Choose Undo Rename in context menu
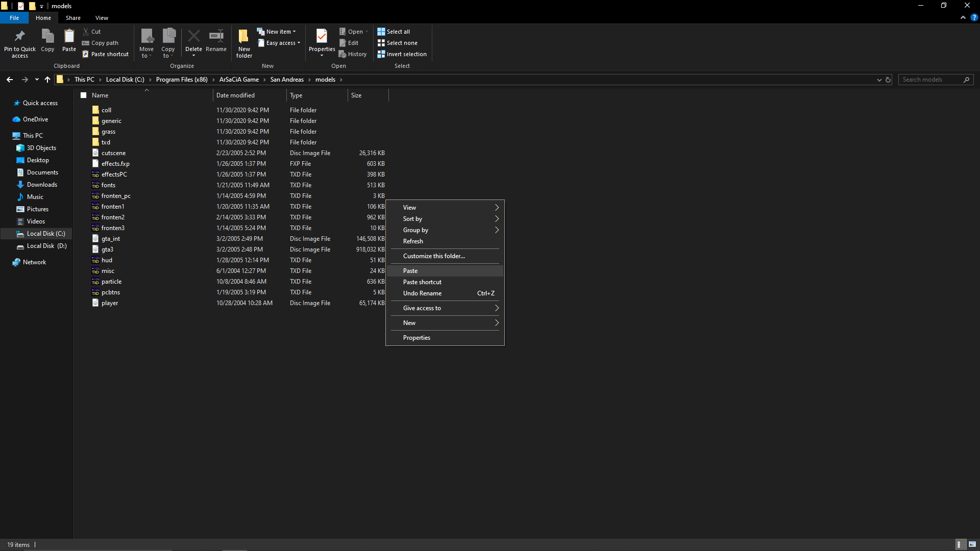The width and height of the screenshot is (980, 551). tap(445, 293)
